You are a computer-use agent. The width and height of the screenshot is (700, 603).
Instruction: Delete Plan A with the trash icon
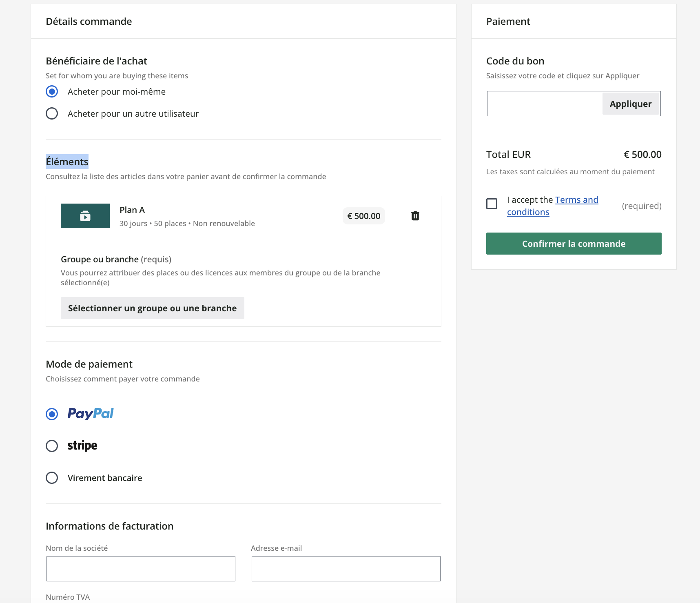[415, 216]
